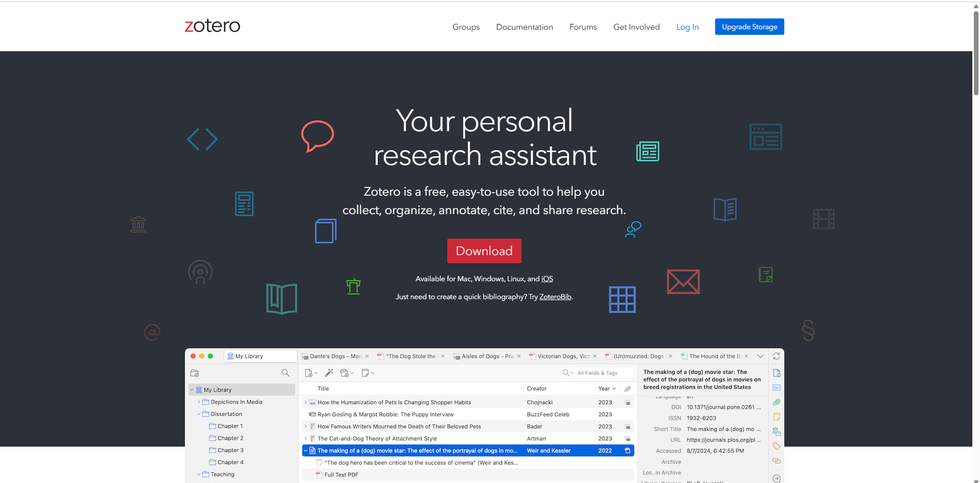Viewport: 980px width, 483px height.
Task: Follow the ZoteroBib link
Action: tap(555, 297)
